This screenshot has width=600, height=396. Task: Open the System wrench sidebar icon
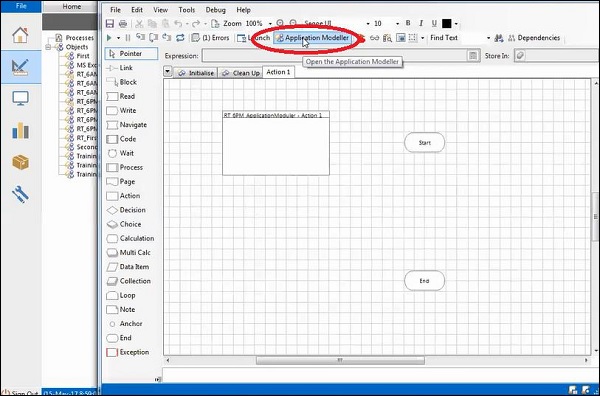coord(20,194)
